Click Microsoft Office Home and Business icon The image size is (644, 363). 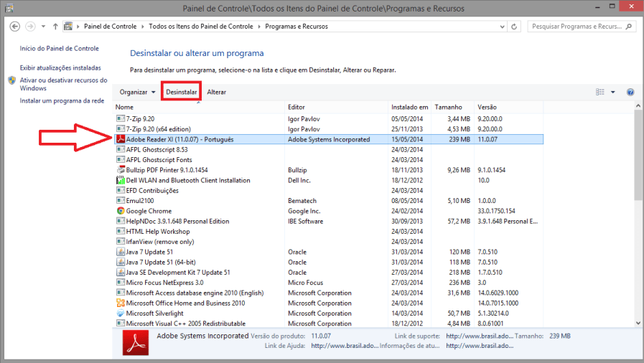(x=121, y=303)
